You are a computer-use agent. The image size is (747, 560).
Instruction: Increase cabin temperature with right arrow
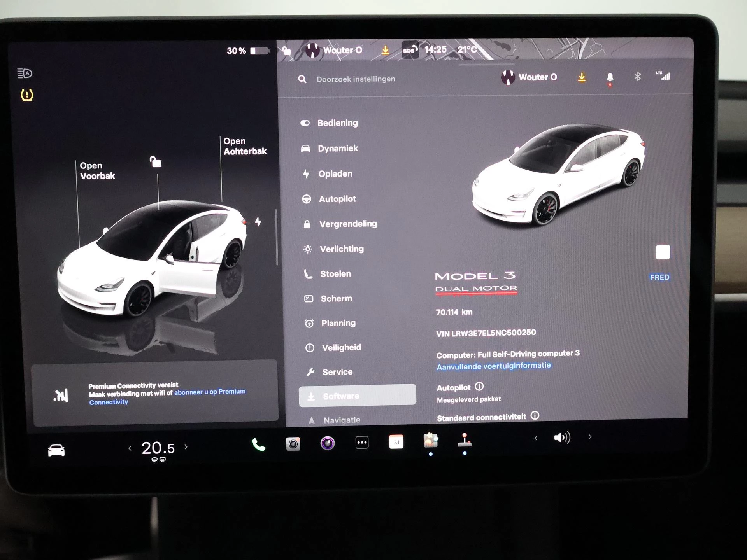(x=186, y=447)
